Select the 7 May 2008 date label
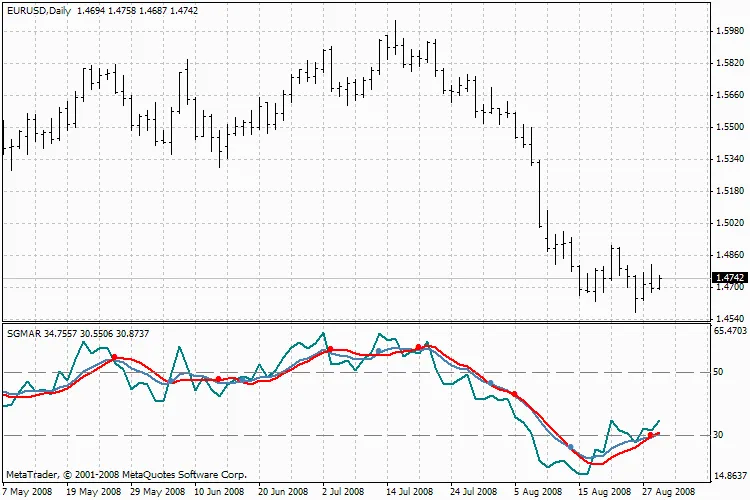The height and width of the screenshot is (500, 750). (28, 492)
